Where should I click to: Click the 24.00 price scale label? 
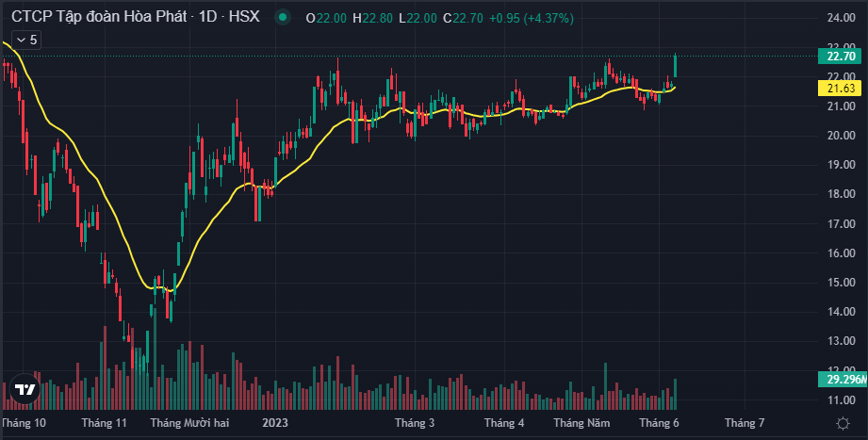pyautogui.click(x=841, y=18)
